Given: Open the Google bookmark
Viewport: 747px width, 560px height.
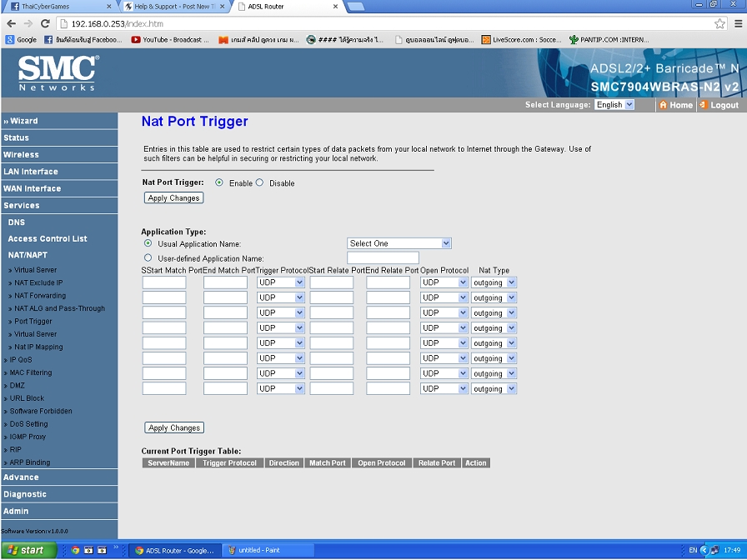Looking at the screenshot, I should [x=22, y=40].
